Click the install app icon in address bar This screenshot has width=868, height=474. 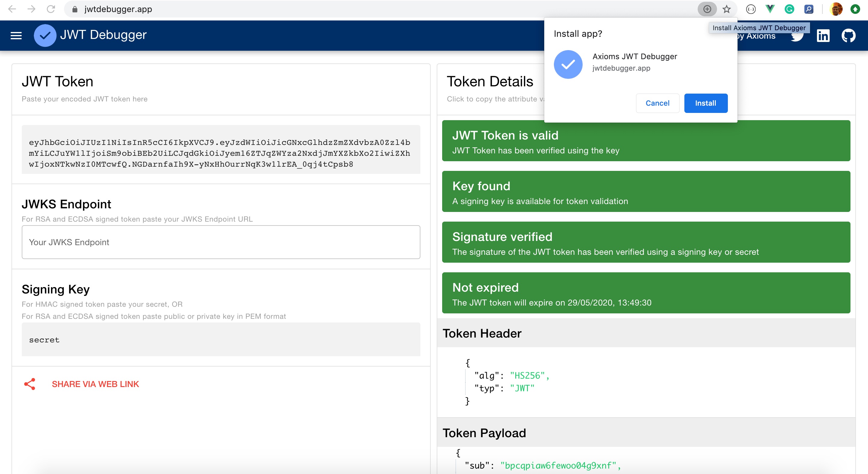point(707,9)
